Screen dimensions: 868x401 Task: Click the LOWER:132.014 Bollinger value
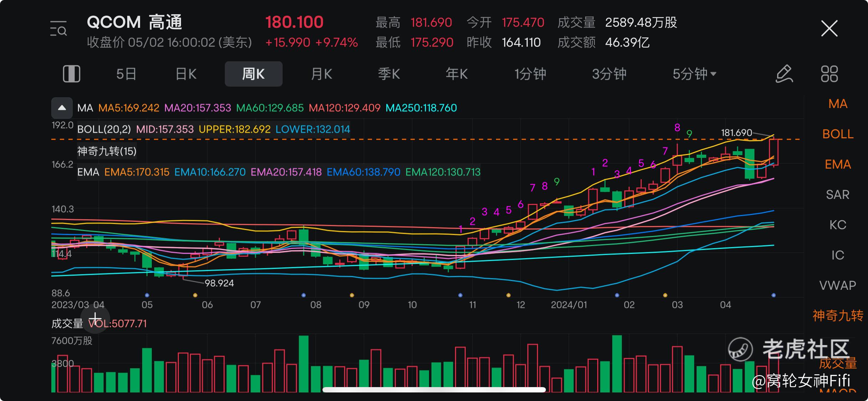point(313,129)
